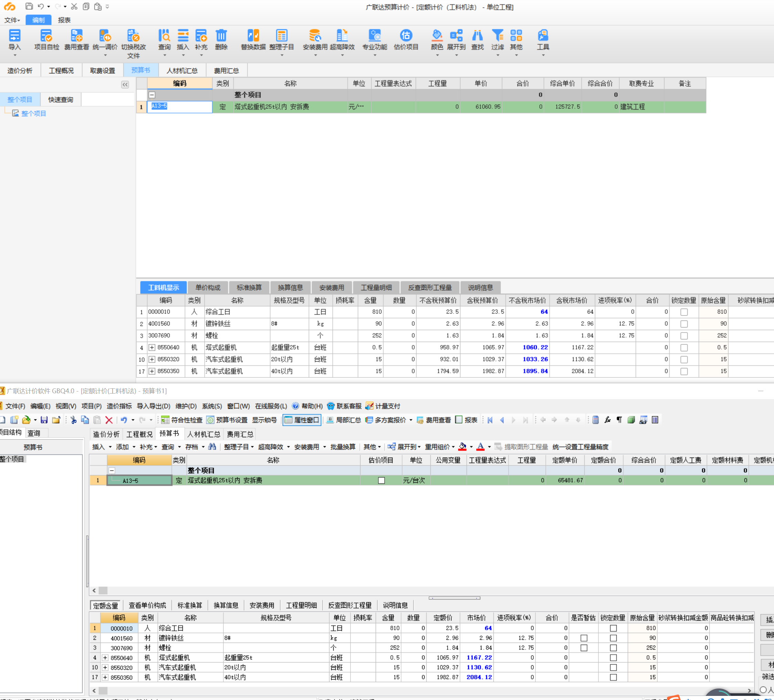Click the cut scissors icon in top title bar
Screen dimensions: 774x700
[74, 7]
